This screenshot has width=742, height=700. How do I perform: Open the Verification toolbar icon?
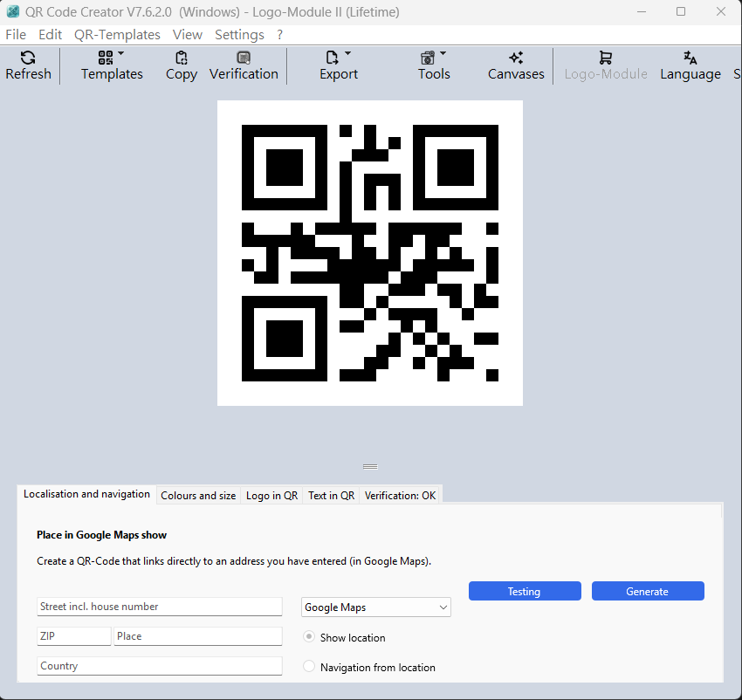244,58
